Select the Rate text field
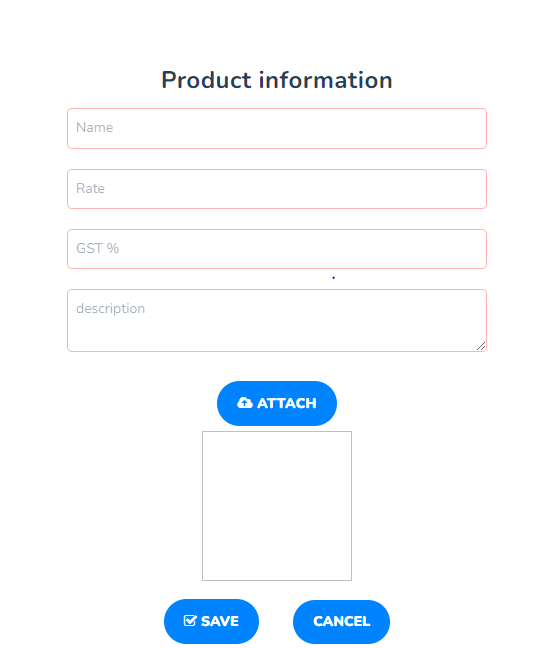The height and width of the screenshot is (648, 555). click(277, 189)
